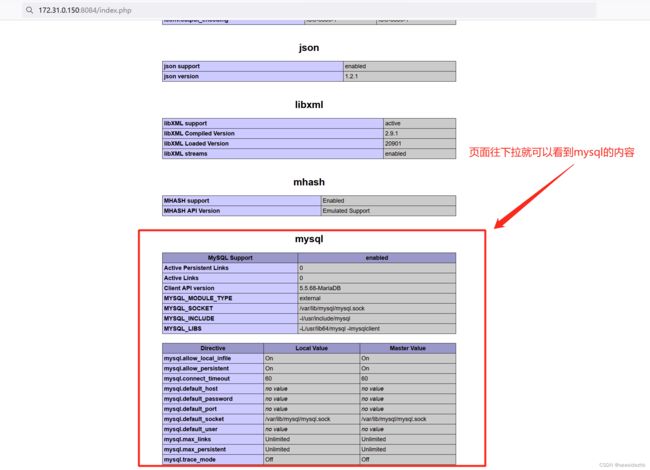This screenshot has width=650, height=470.
Task: Select the 'mysql.allow_persistent' directive
Action: (213, 368)
